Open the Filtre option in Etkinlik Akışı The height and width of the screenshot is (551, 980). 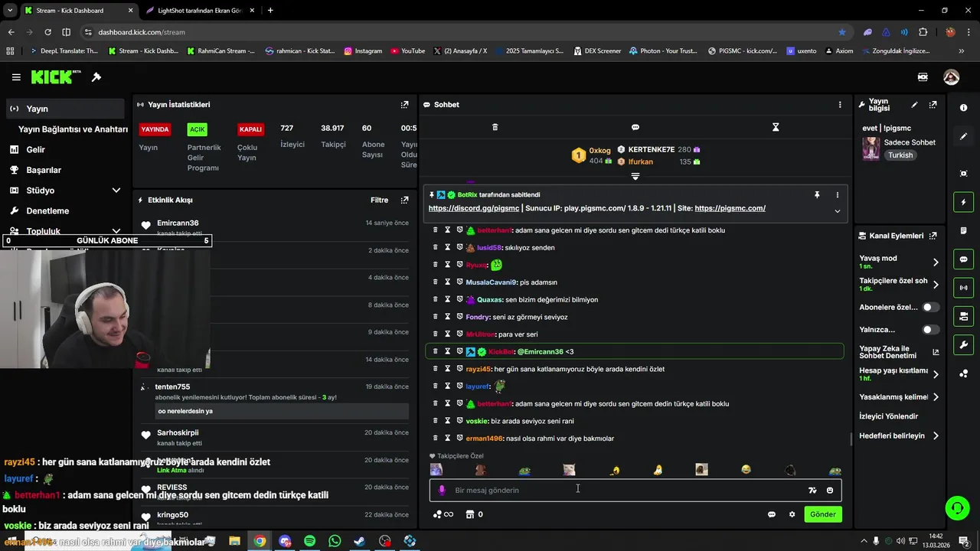click(380, 201)
